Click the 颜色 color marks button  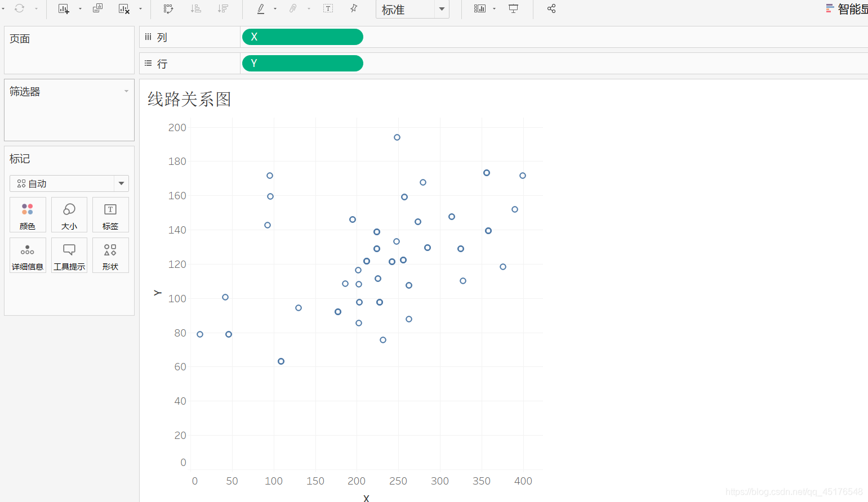[x=28, y=215]
